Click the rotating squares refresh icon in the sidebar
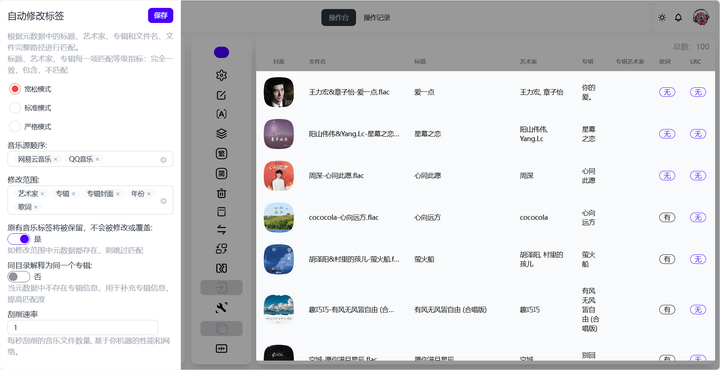The image size is (720, 370). (221, 249)
